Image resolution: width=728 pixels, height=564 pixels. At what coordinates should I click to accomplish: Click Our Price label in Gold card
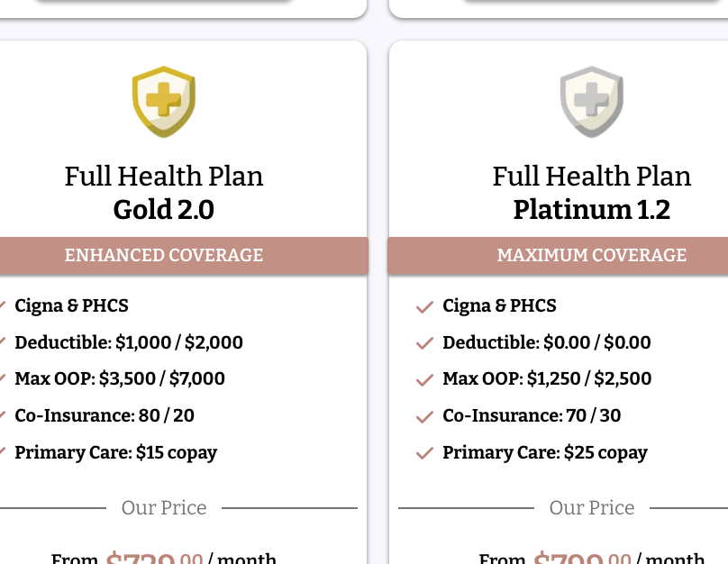(x=164, y=508)
